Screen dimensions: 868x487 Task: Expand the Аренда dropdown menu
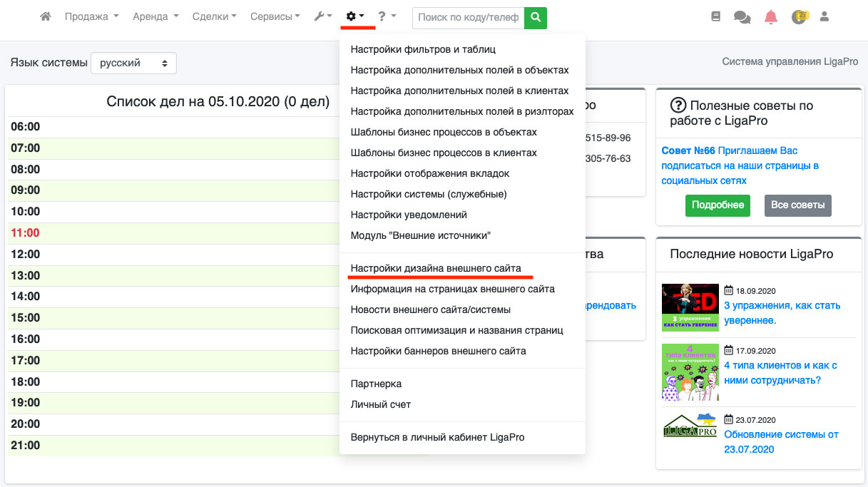click(155, 16)
